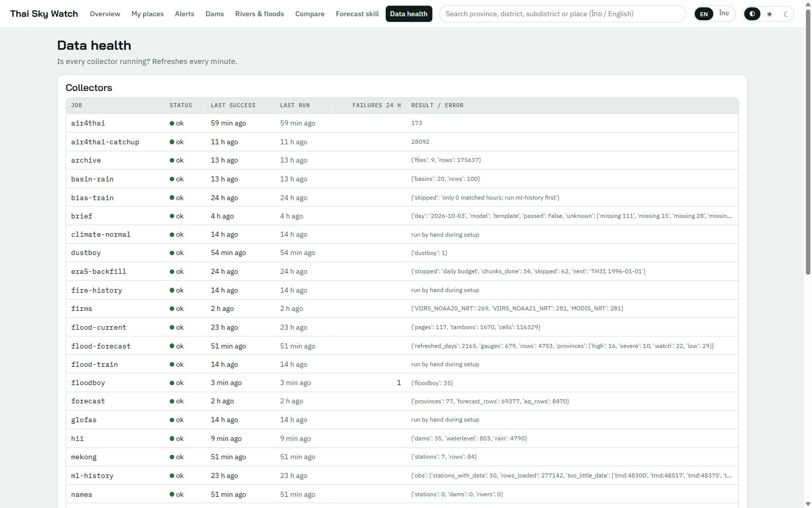Viewport: 812px width, 508px height.
Task: Click the floodboy failures count 1
Action: pyautogui.click(x=399, y=383)
